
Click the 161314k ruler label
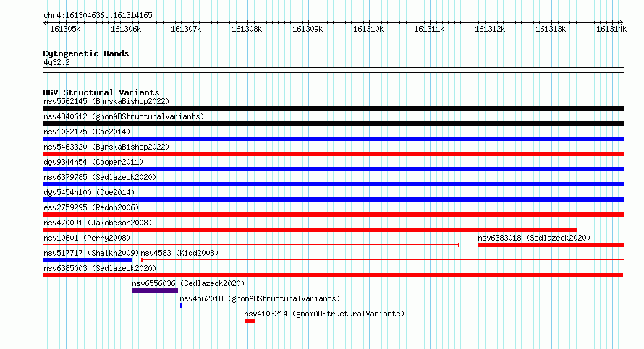(611, 29)
